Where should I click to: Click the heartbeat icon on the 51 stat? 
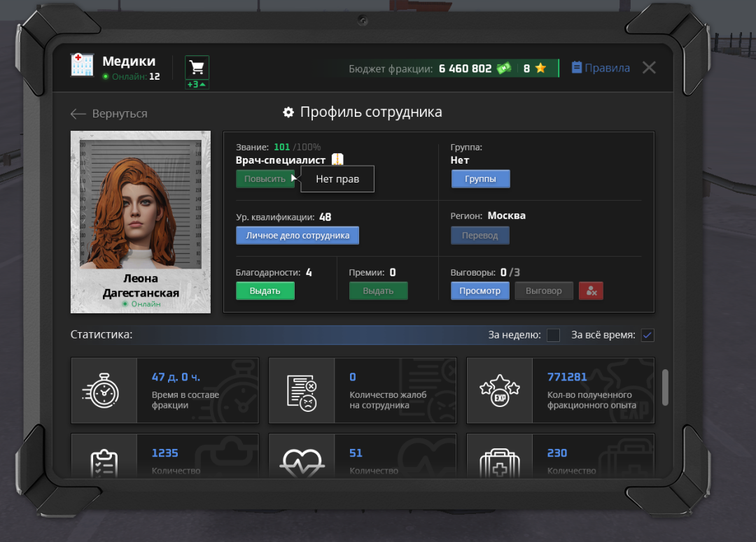pos(302,459)
